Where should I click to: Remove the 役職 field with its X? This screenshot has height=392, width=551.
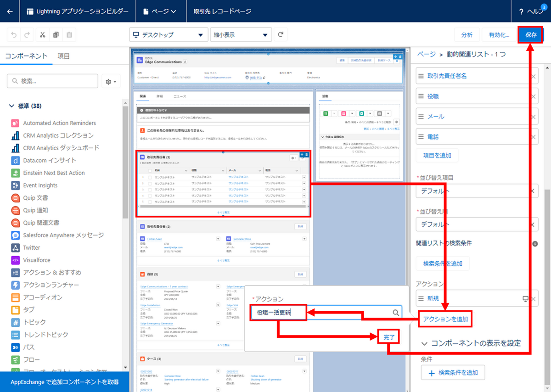pyautogui.click(x=534, y=96)
